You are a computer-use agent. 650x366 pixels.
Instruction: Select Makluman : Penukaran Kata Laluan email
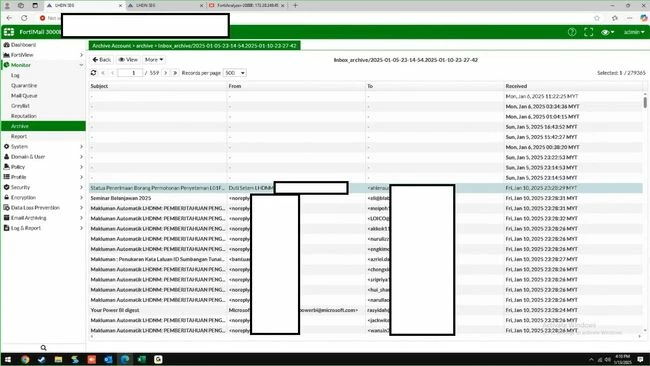click(x=366, y=259)
